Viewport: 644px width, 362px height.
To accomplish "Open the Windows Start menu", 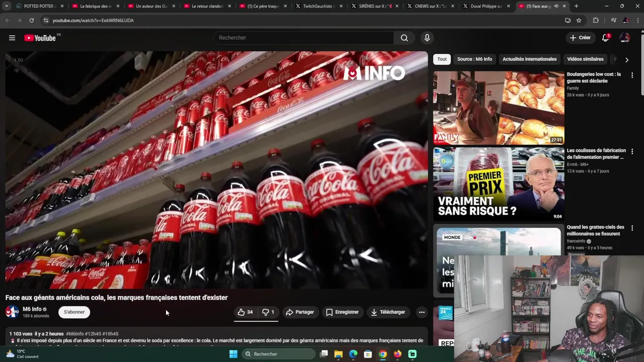I will coord(233,354).
